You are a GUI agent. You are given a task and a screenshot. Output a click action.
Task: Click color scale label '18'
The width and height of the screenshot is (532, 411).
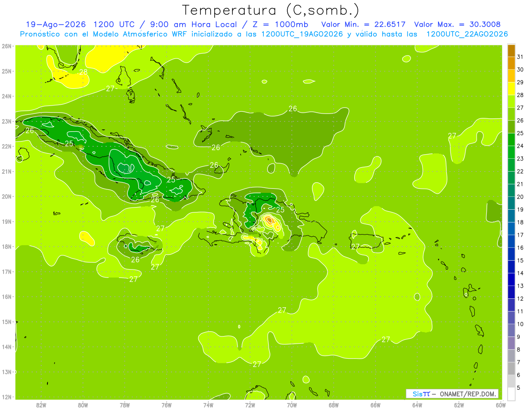point(520,222)
